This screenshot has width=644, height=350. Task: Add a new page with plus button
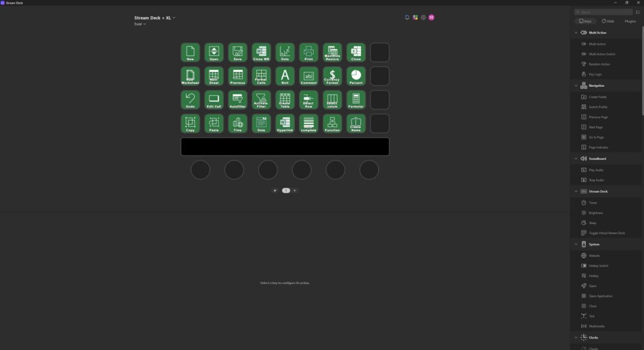[x=294, y=191]
